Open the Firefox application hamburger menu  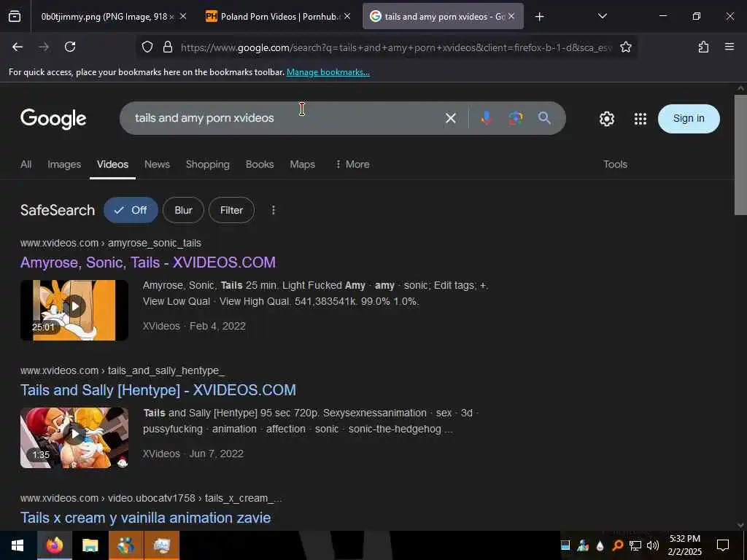[729, 47]
